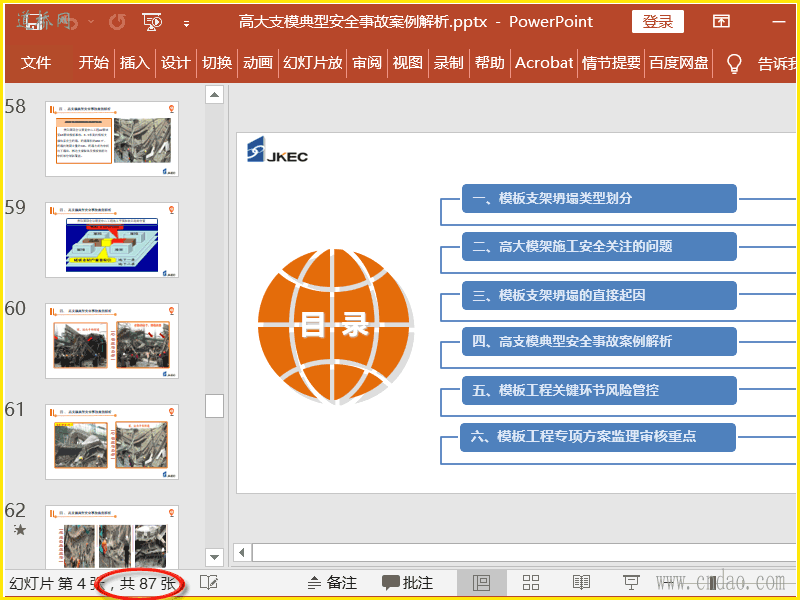Screen dimensions: 800x600
Task: Select slide 59 thumbnail
Action: point(112,240)
